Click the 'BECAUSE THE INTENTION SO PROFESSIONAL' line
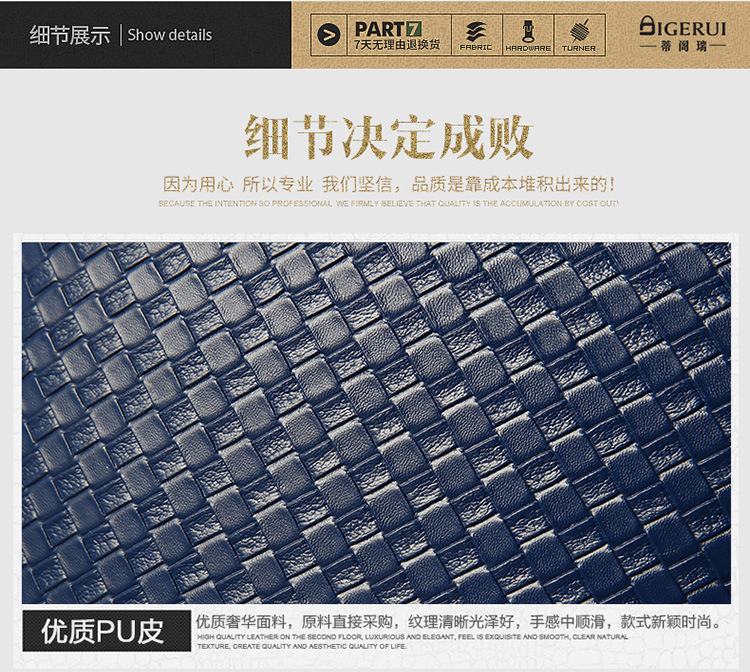The image size is (750, 672). click(388, 203)
